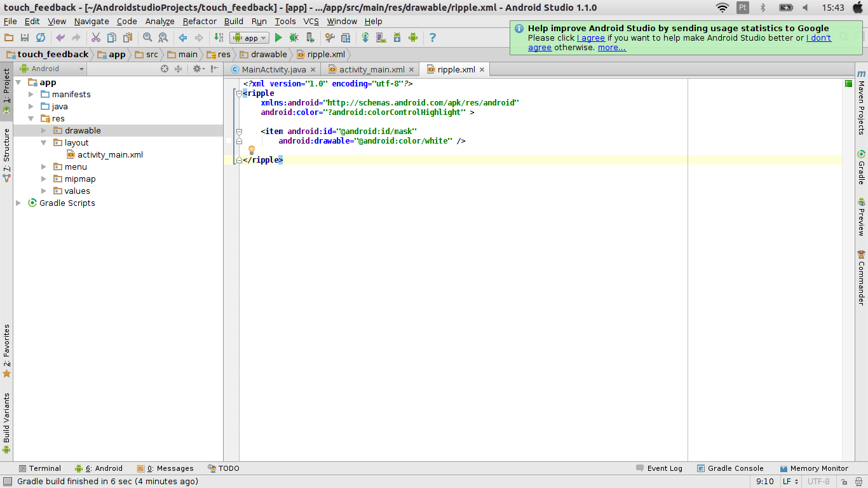Click the Paste clipboard icon
The width and height of the screenshot is (868, 488).
128,38
